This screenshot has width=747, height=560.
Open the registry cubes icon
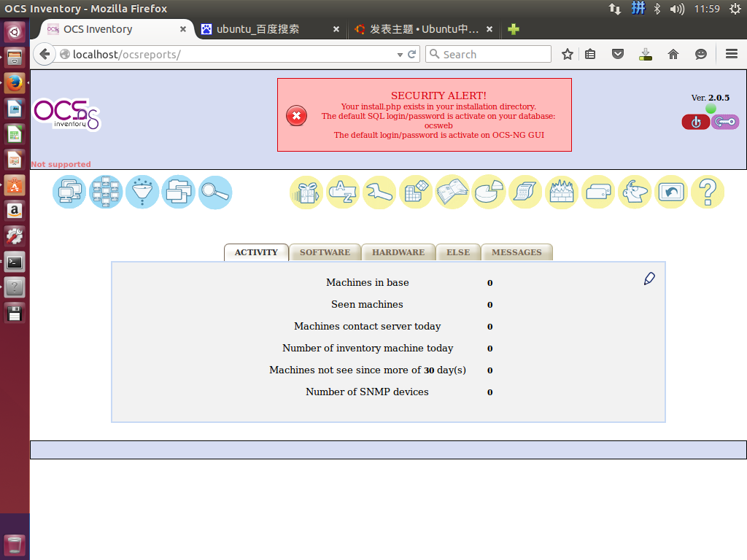pos(416,192)
